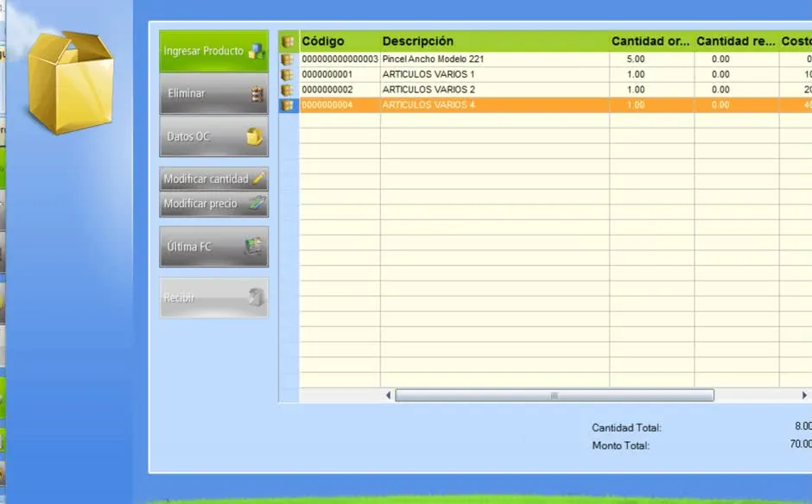Sort by the Código column header

pos(339,41)
